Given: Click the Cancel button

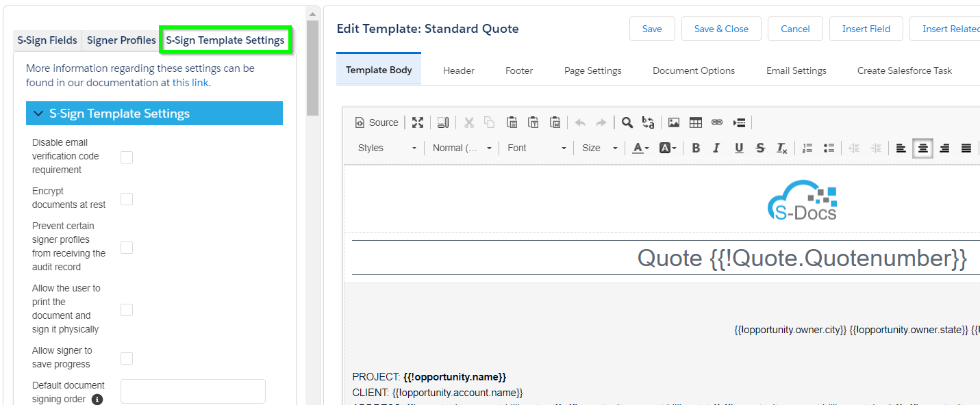Looking at the screenshot, I should point(795,29).
